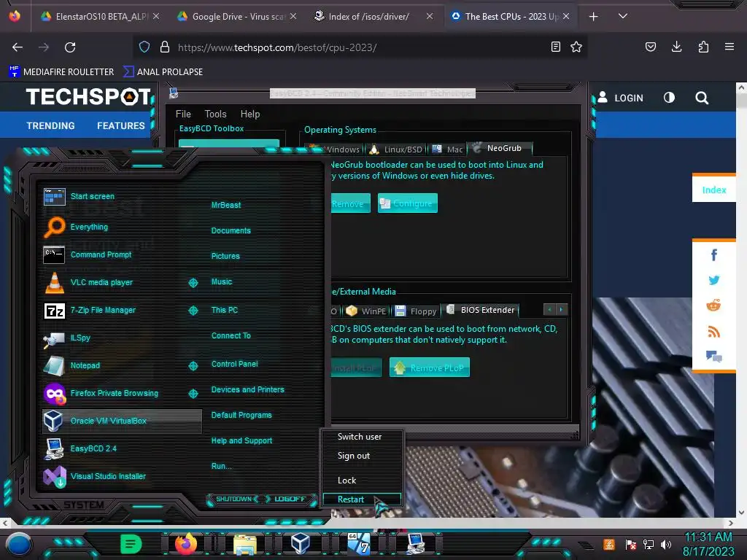This screenshot has height=560, width=747.
Task: Toggle Firefox reader view icon
Action: tap(555, 47)
